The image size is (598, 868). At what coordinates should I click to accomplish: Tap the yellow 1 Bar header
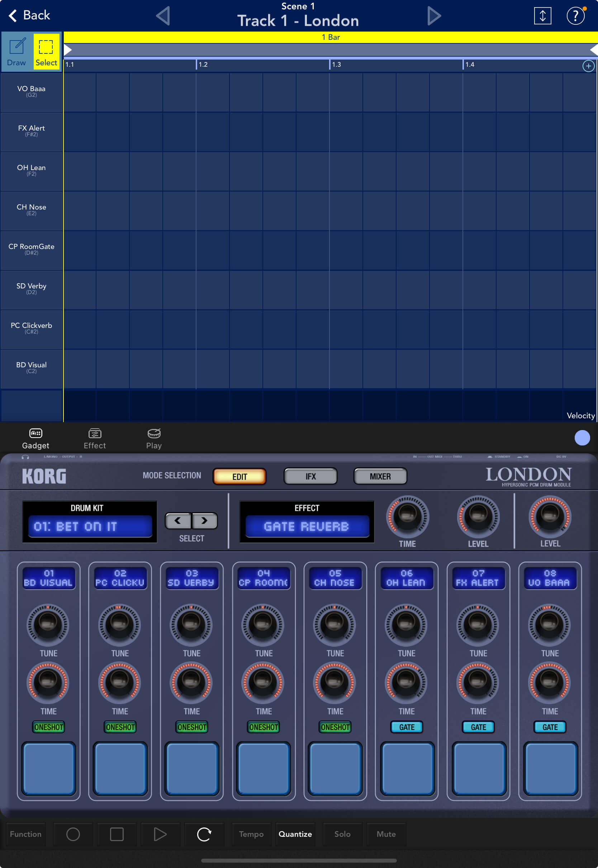point(331,37)
